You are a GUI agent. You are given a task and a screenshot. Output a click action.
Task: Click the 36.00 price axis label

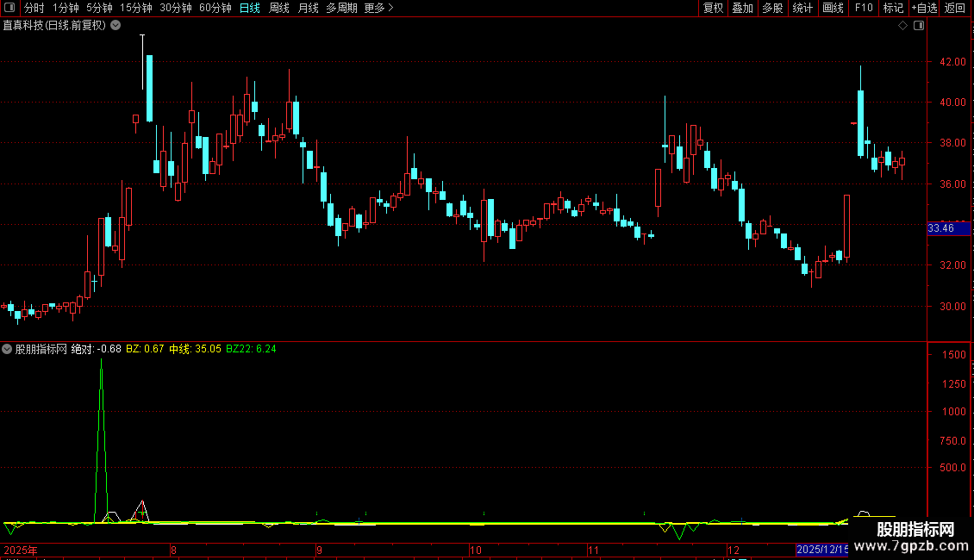pos(952,184)
